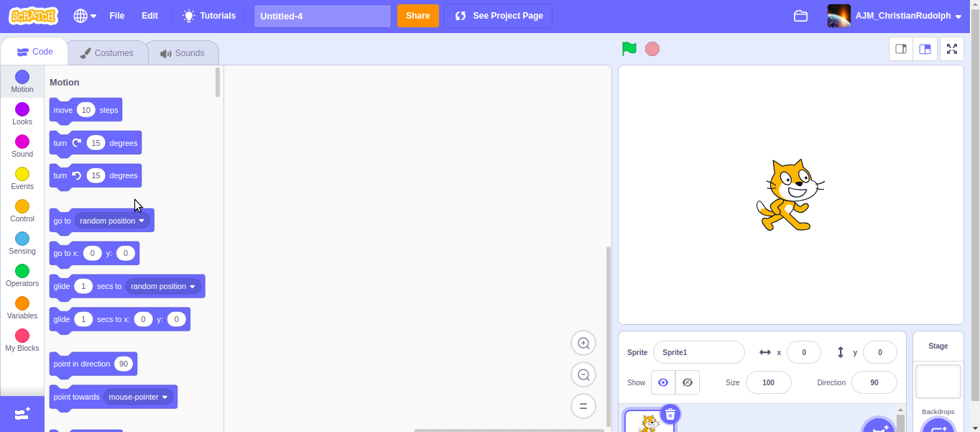Image resolution: width=980 pixels, height=432 pixels.
Task: Hide Sprite1 with the crossed-eye toggle
Action: 687,382
